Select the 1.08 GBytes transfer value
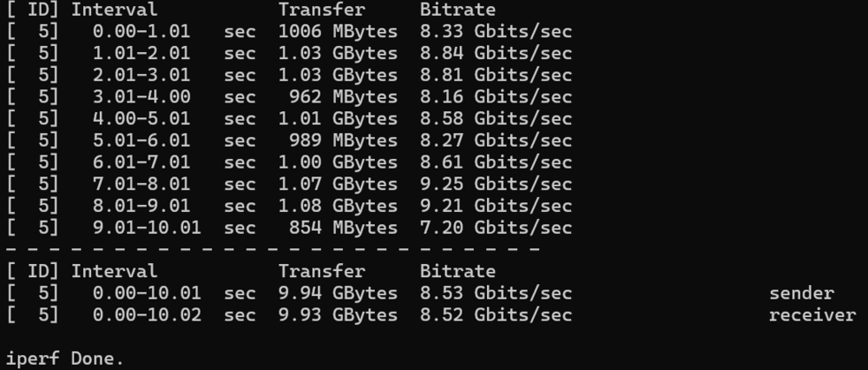868x370 pixels. tap(338, 206)
